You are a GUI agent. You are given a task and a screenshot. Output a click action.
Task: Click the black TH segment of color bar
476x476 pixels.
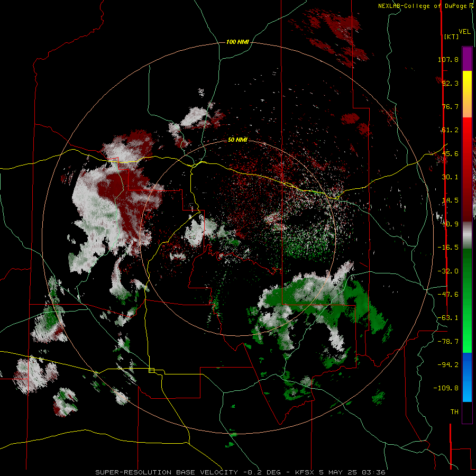[467, 413]
